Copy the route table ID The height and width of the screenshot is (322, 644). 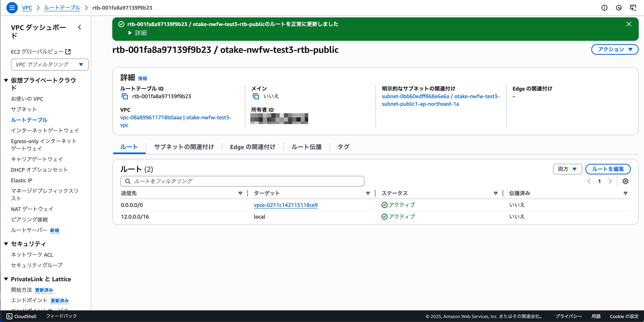pos(125,96)
